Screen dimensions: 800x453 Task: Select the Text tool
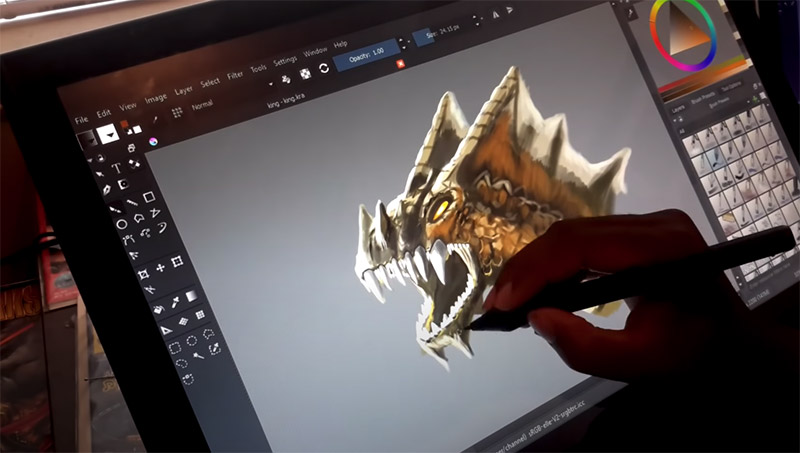pos(118,168)
